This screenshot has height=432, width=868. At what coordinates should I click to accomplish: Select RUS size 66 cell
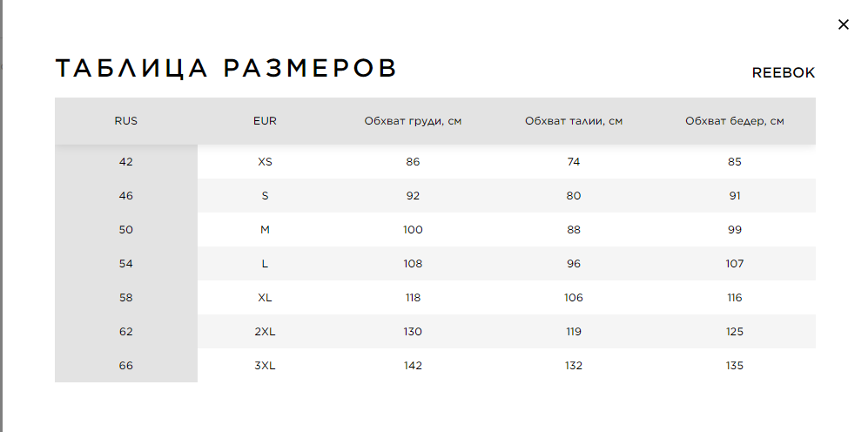(126, 366)
